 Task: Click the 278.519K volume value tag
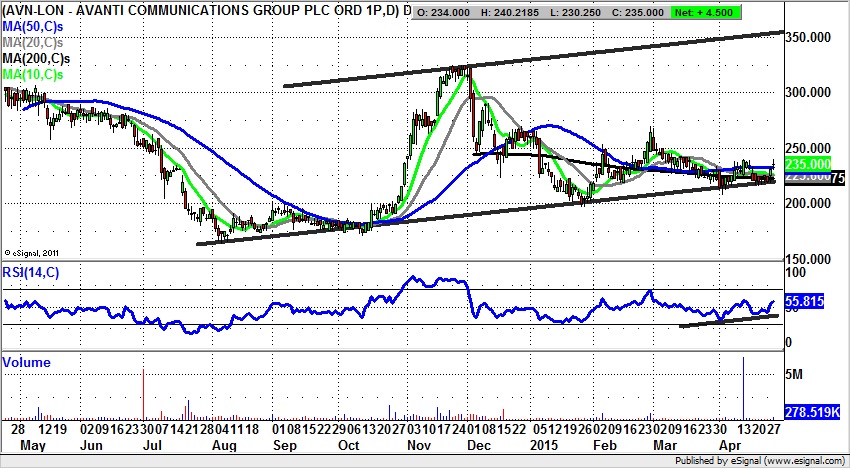click(x=812, y=411)
